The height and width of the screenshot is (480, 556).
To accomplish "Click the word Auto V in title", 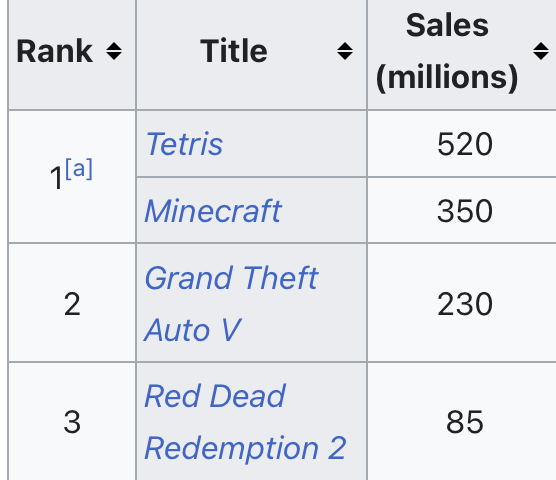I will tap(193, 330).
